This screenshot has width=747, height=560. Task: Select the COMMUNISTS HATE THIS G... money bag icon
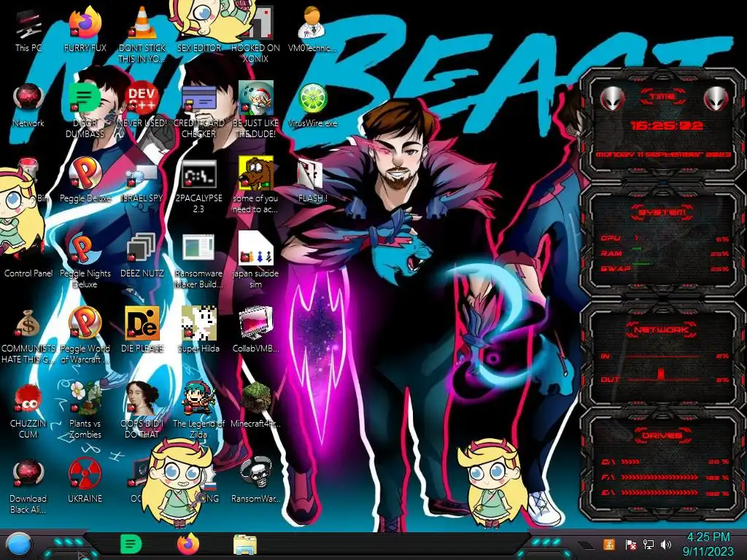point(28,335)
